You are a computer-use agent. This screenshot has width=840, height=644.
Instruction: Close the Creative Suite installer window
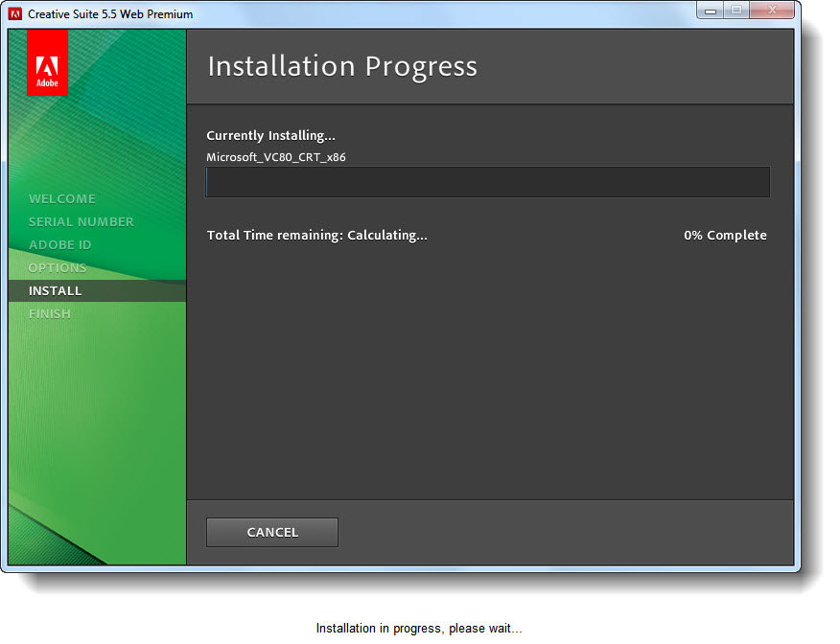[x=770, y=11]
